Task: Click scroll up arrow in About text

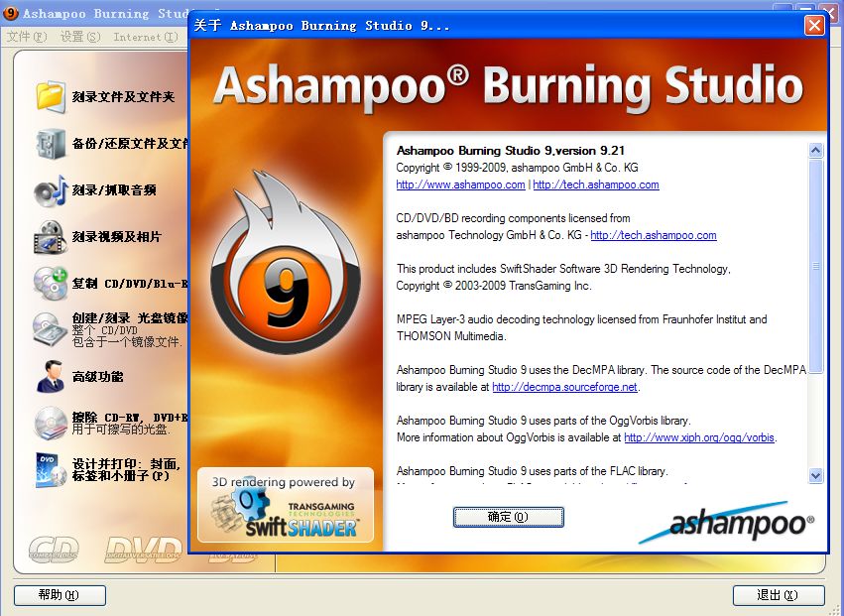Action: point(815,150)
